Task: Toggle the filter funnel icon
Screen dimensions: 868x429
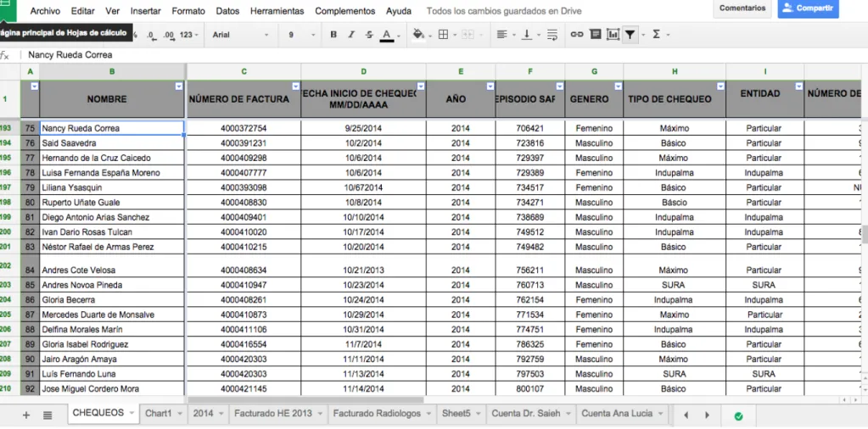Action: point(630,34)
